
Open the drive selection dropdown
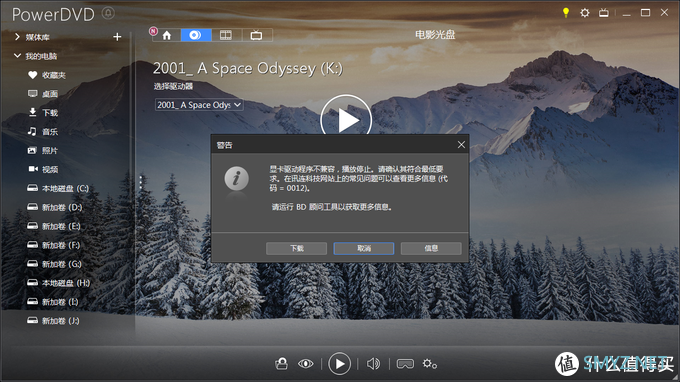click(199, 105)
